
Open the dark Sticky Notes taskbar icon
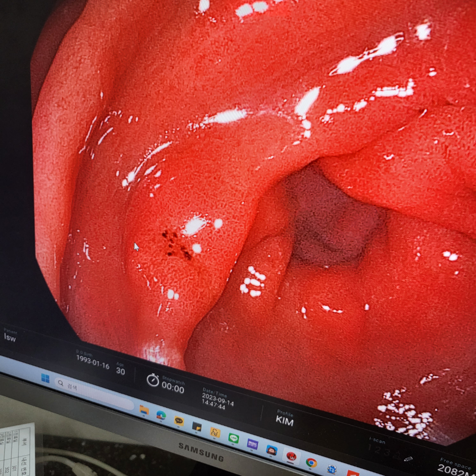click(x=197, y=426)
